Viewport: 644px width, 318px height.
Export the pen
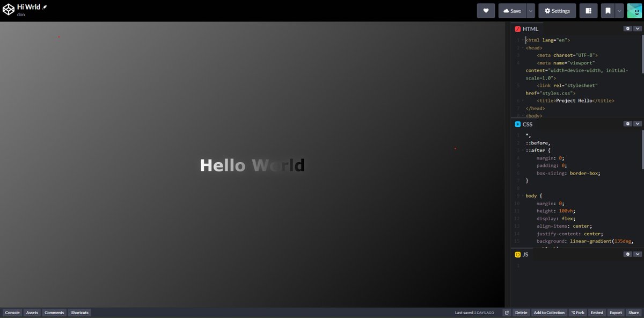pos(616,313)
